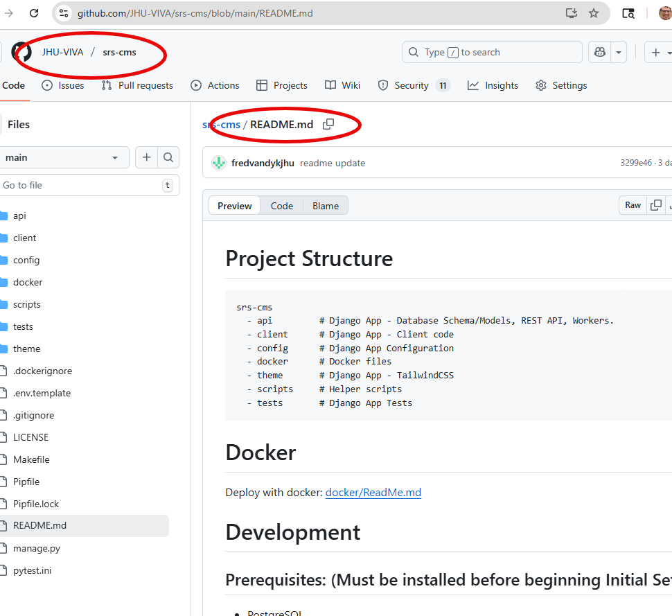Click the browser reload icon
672x616 pixels.
35,12
